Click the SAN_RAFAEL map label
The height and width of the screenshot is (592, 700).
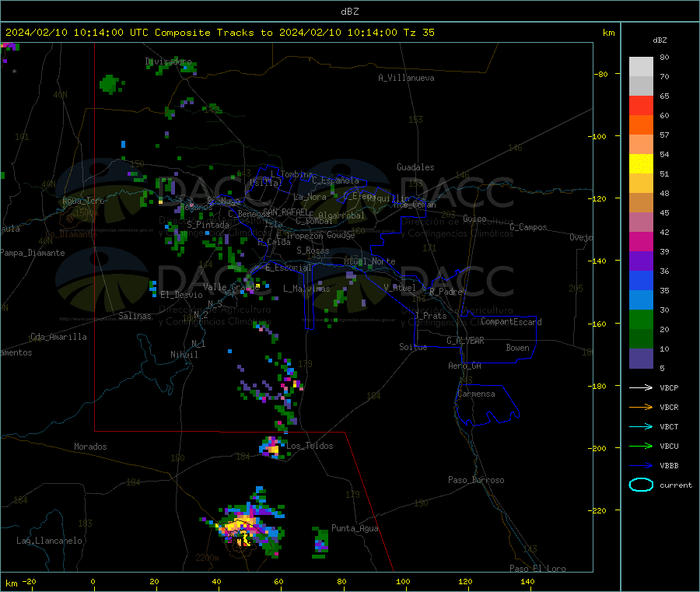(x=285, y=212)
